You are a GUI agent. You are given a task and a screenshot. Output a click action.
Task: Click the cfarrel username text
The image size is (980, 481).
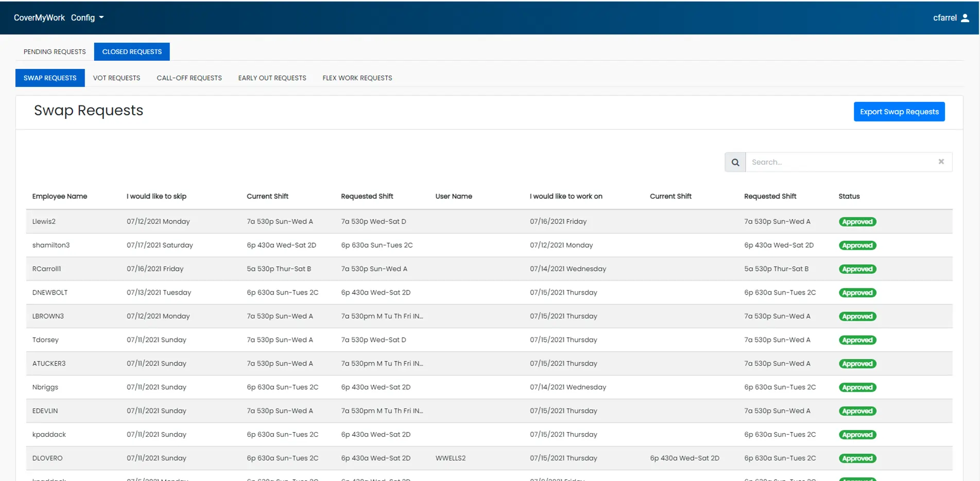945,18
